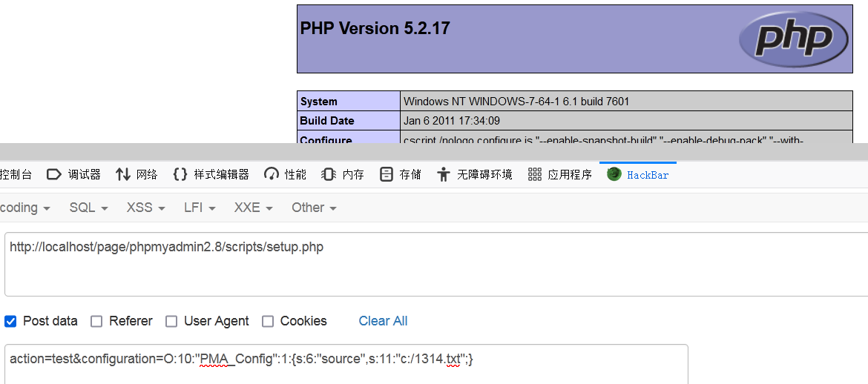Image resolution: width=868 pixels, height=384 pixels.
Task: Open Accessibility (无障碍环境) tab label
Action: click(x=484, y=175)
